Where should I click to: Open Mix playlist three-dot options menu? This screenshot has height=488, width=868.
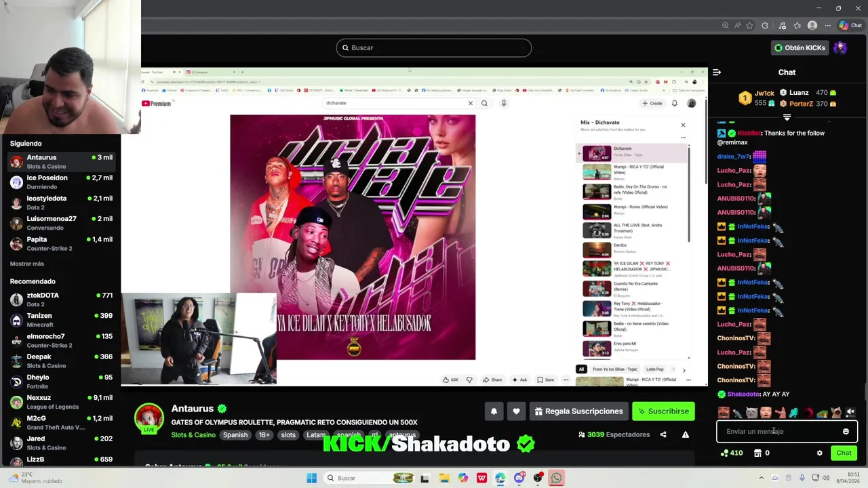click(683, 138)
